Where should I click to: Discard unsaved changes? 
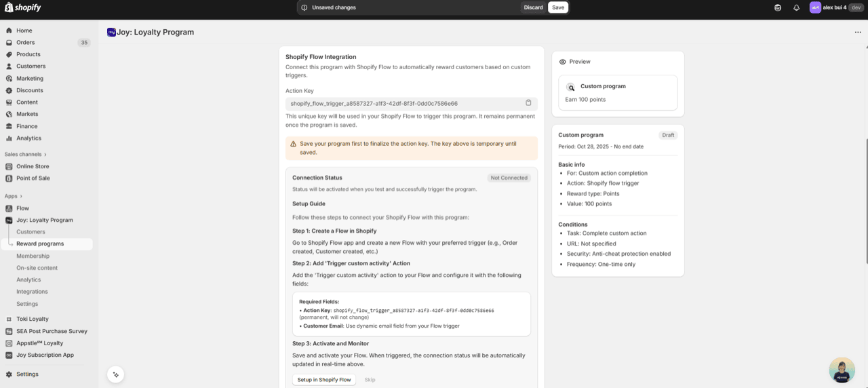tap(533, 7)
